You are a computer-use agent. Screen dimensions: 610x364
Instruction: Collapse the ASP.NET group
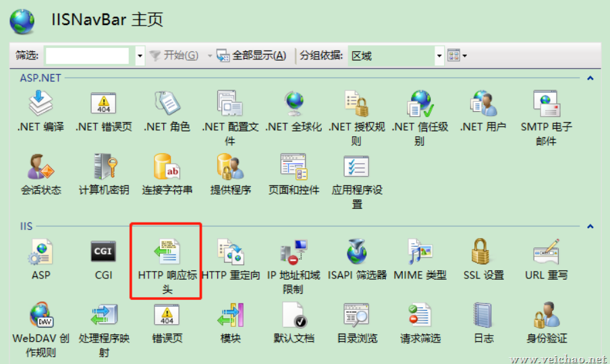[590, 78]
